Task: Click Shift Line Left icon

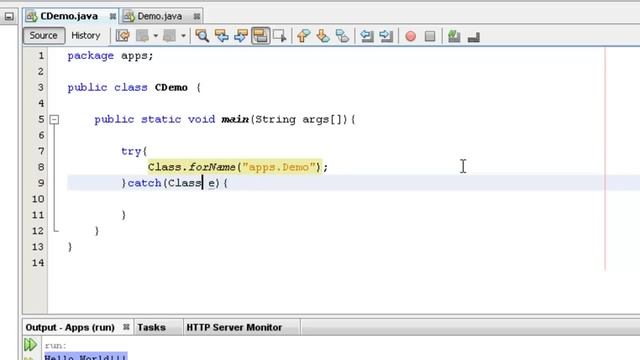Action: [367, 36]
